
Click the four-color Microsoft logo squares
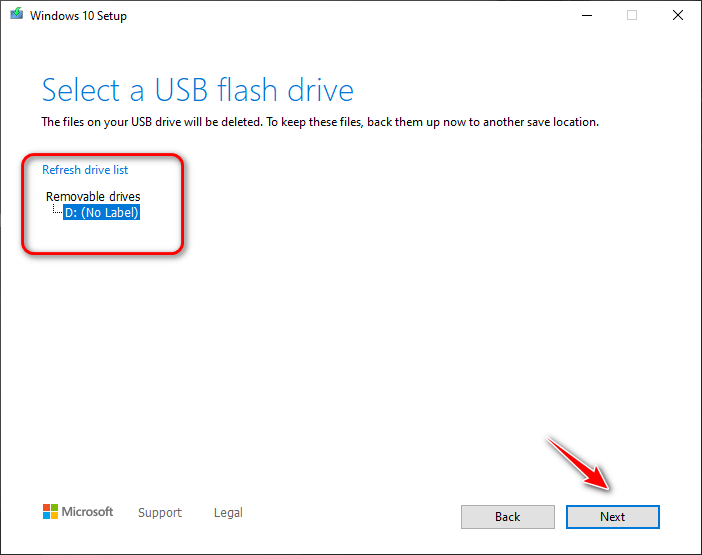50,512
